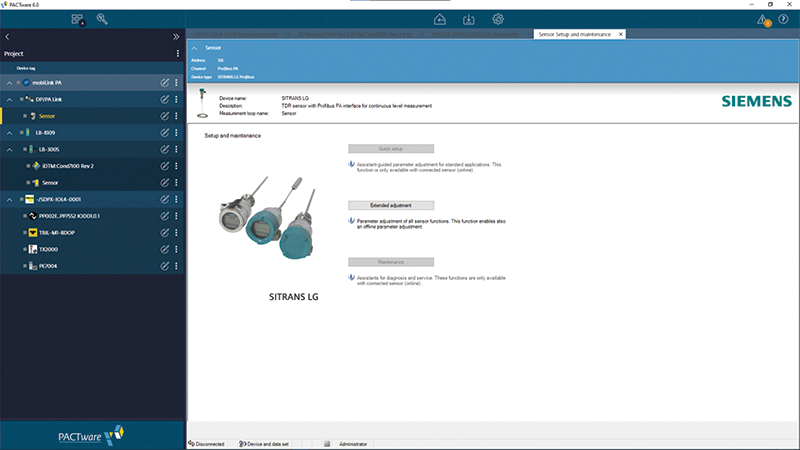
Task: Click edit icon on DP/PA Link row
Action: point(164,99)
